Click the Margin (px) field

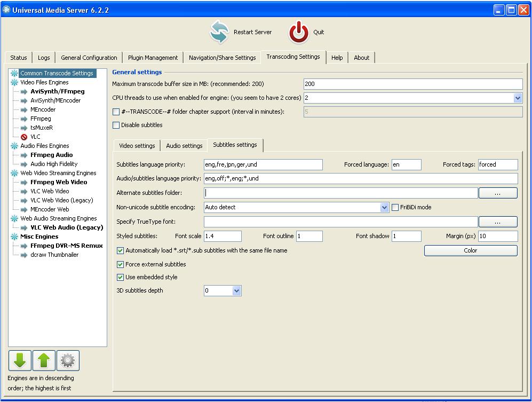pos(498,237)
